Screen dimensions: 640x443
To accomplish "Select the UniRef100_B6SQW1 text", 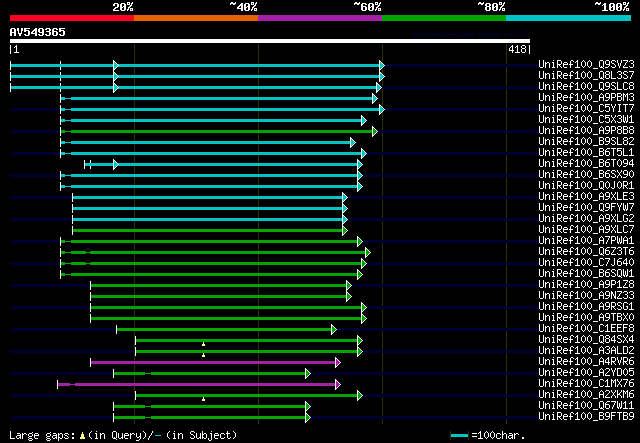I will [586, 274].
